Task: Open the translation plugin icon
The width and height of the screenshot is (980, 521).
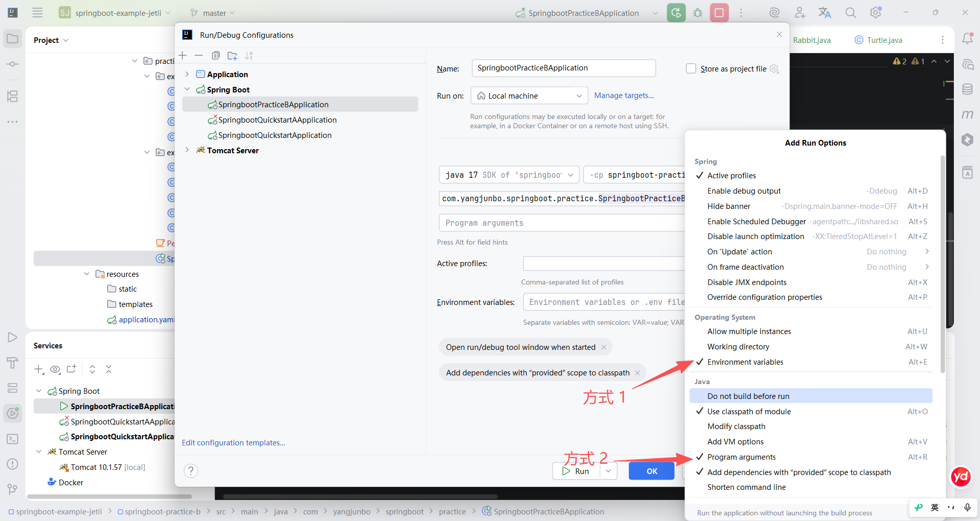Action: (x=825, y=13)
